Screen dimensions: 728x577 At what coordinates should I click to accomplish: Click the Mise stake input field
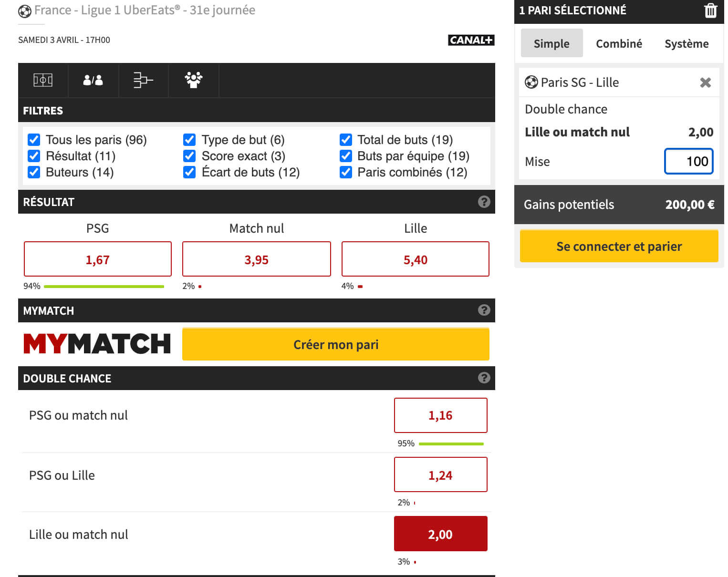(688, 161)
